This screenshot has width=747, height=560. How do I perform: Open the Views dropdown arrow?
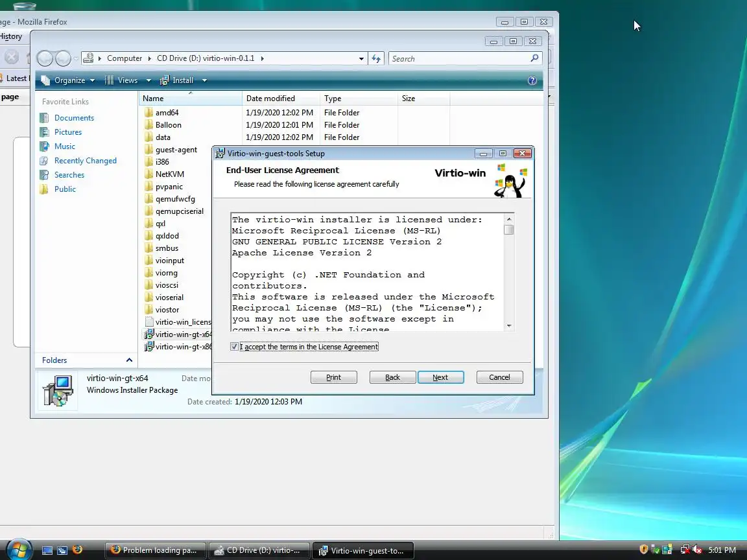[148, 80]
